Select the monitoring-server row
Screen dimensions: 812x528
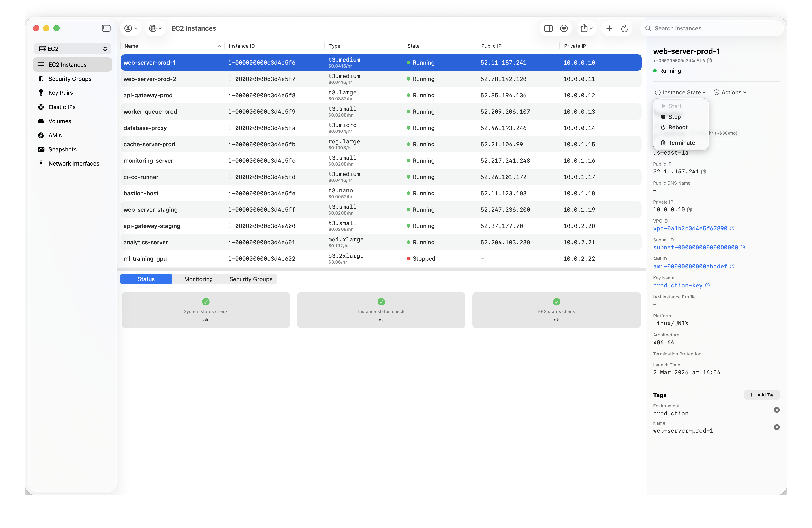point(381,161)
